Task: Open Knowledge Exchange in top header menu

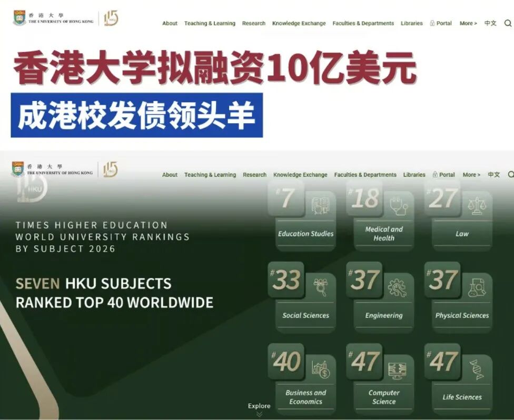Action: click(x=299, y=23)
